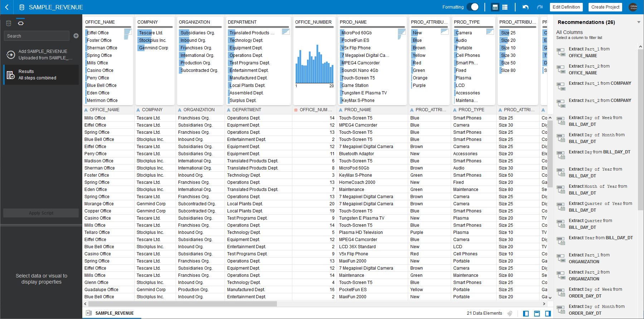The width and height of the screenshot is (644, 319).
Task: Click Yellow value in PROD_ATTRIBU tile
Action: click(x=419, y=55)
